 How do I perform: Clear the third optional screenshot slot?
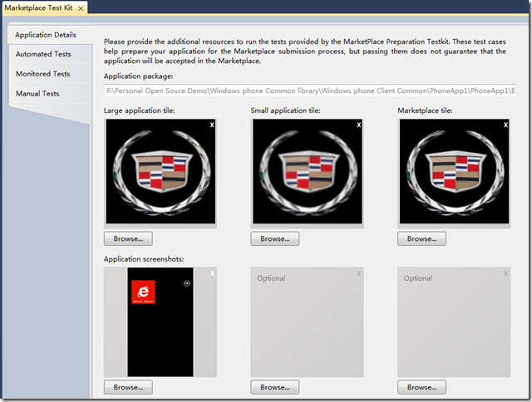click(x=506, y=273)
